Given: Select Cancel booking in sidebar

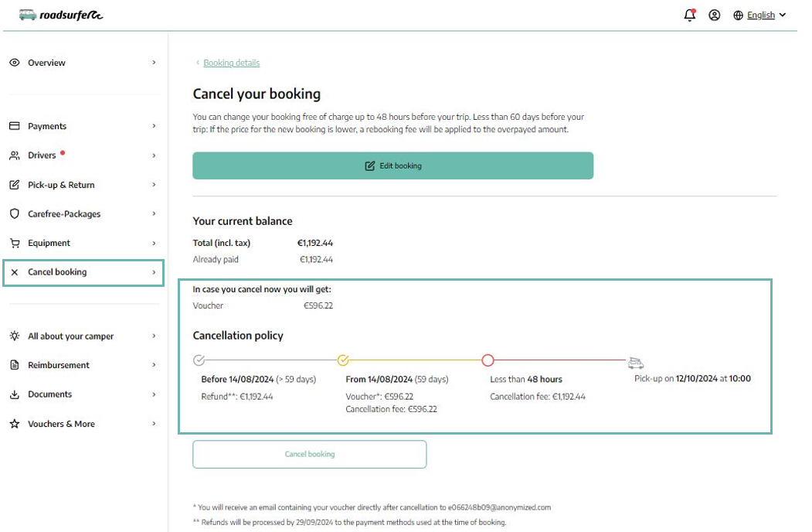Looking at the screenshot, I should click(x=83, y=273).
